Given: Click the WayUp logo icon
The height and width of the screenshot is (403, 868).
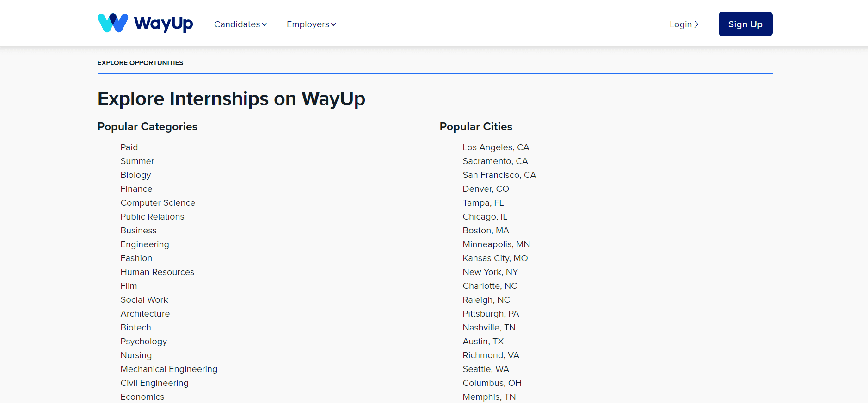Looking at the screenshot, I should 113,23.
